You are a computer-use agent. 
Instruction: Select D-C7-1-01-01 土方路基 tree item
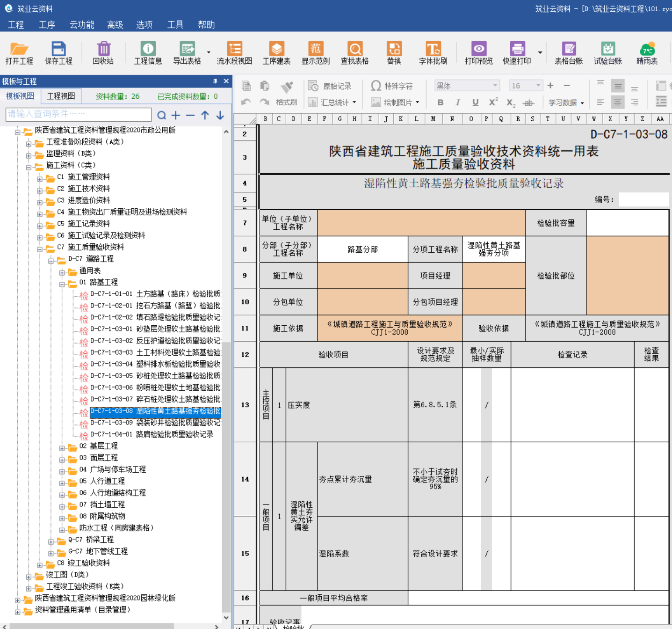[x=155, y=294]
